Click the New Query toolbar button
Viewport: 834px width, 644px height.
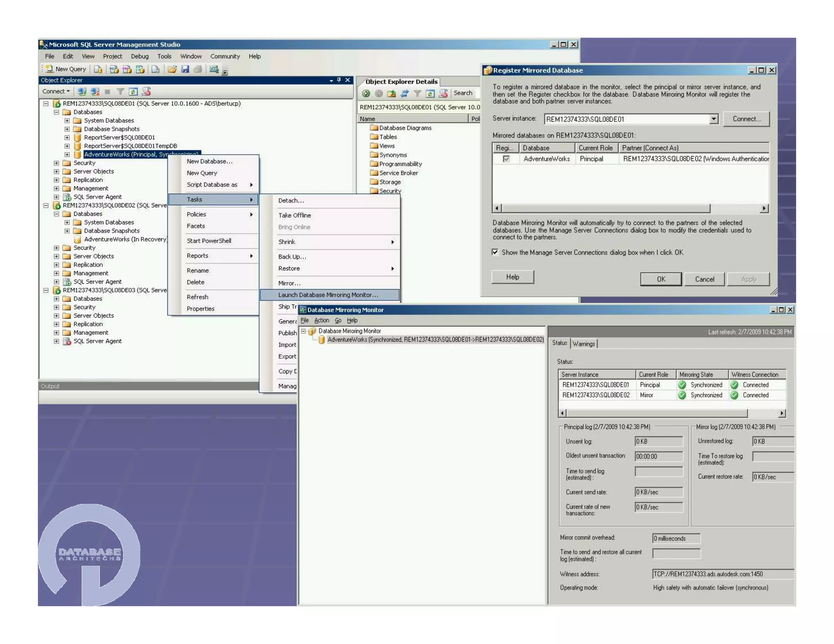pos(66,69)
